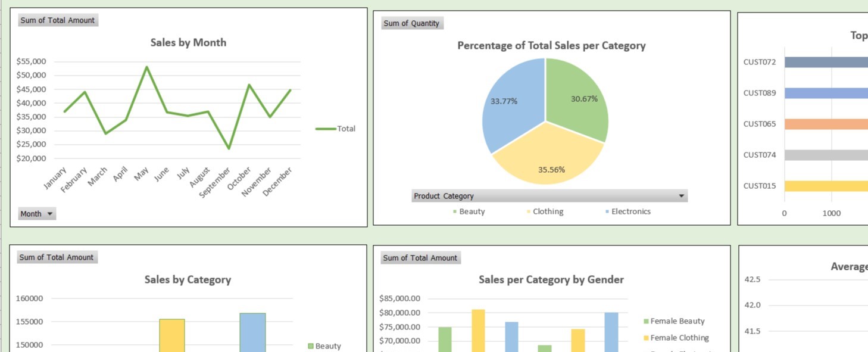Image resolution: width=868 pixels, height=352 pixels.
Task: Select the Sales by Month chart title
Action: (x=188, y=42)
